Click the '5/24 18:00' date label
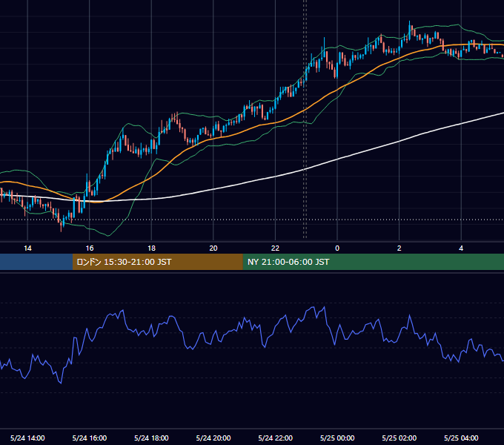This screenshot has width=504, height=445. pyautogui.click(x=151, y=438)
